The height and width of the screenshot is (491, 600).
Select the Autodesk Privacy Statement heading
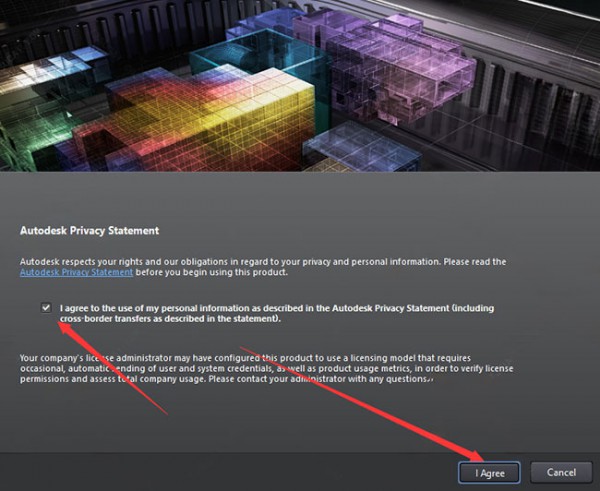[90, 231]
